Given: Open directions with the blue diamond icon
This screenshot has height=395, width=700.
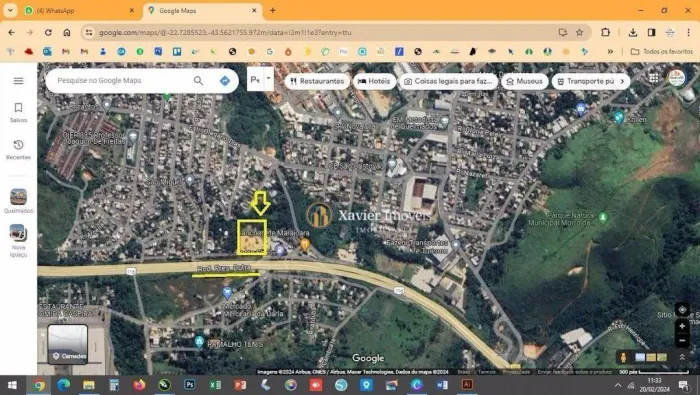Looking at the screenshot, I should click(225, 81).
